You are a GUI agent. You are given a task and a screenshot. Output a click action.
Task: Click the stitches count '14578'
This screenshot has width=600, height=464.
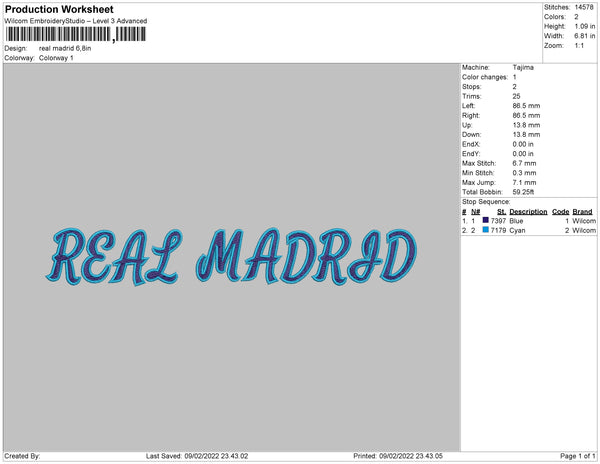pyautogui.click(x=584, y=7)
